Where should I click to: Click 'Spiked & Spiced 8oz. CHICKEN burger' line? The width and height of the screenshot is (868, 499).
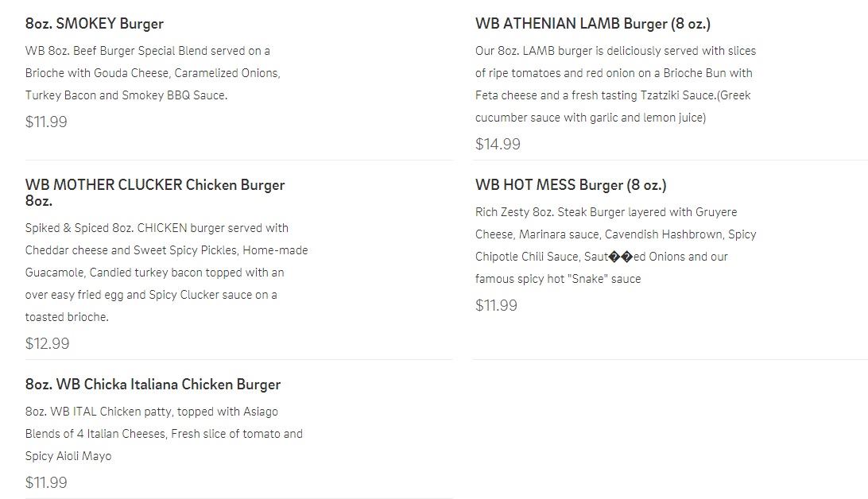click(157, 228)
